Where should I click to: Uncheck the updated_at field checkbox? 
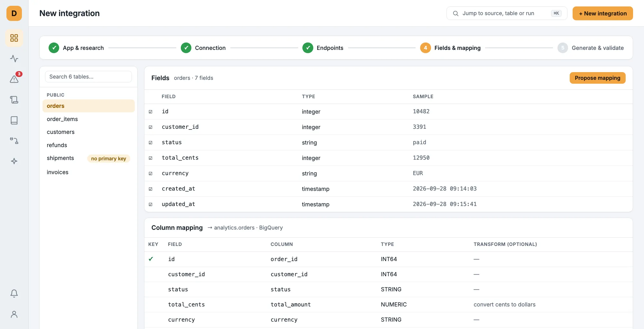point(151,204)
